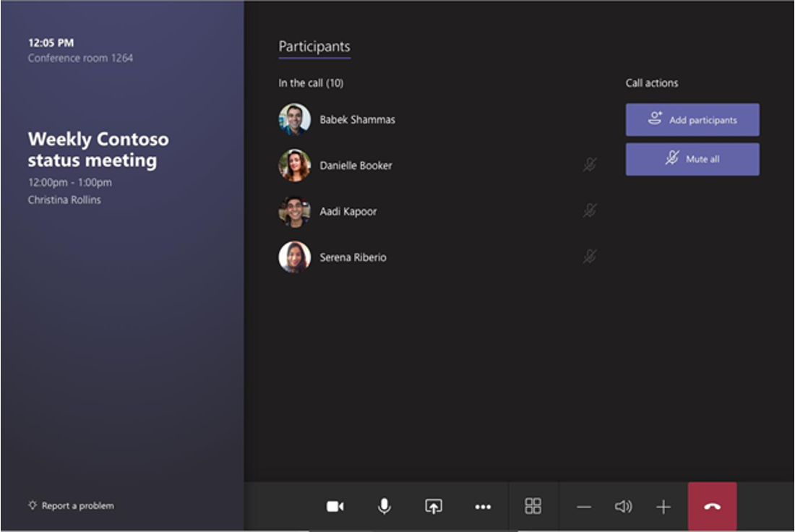Click the speaker volume icon

(x=623, y=507)
